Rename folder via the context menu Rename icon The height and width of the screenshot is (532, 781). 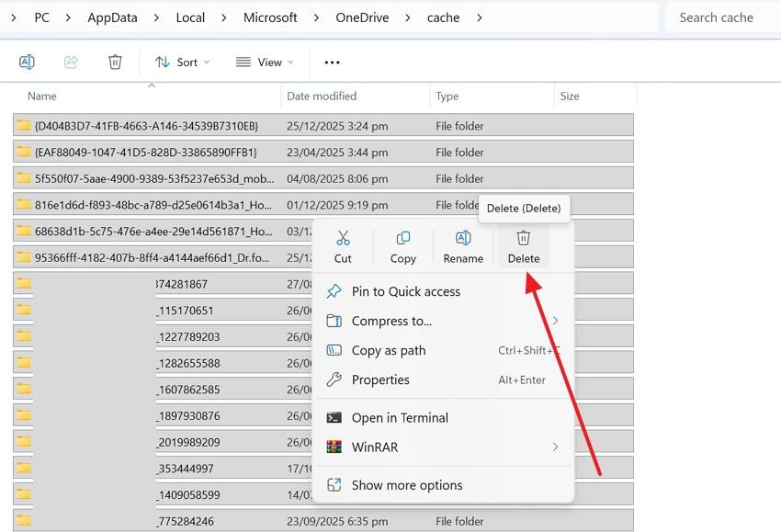pos(463,246)
